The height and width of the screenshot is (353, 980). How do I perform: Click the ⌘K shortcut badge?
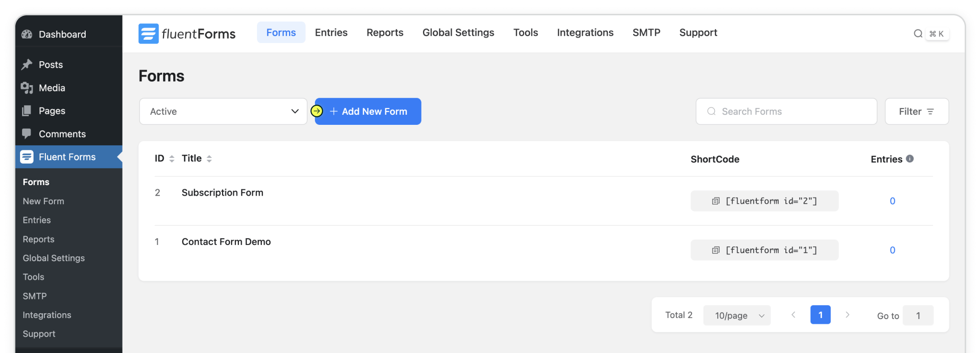[936, 33]
